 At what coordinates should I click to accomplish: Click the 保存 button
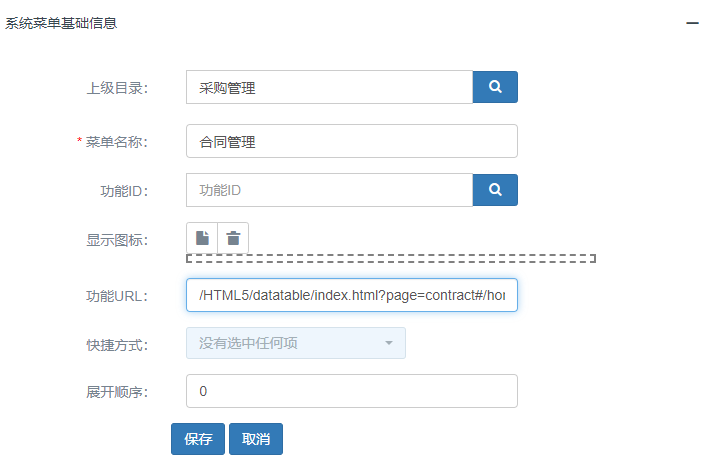[198, 439]
